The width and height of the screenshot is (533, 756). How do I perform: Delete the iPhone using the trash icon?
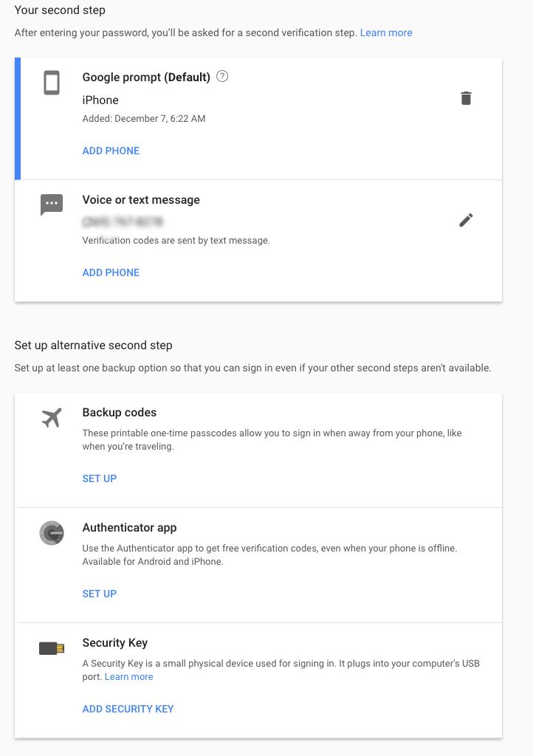click(x=466, y=98)
